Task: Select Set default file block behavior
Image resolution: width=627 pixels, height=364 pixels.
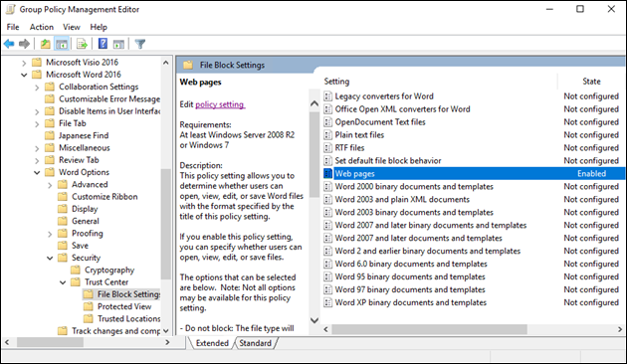Action: (388, 161)
